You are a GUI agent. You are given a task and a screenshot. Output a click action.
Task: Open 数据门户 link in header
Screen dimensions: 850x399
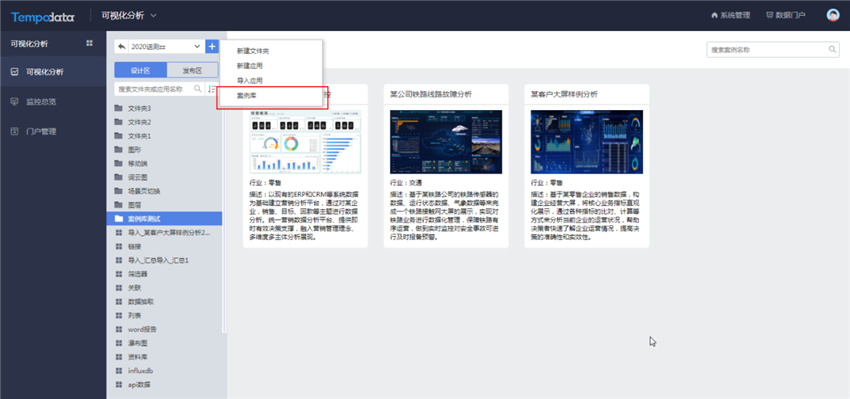pyautogui.click(x=785, y=15)
